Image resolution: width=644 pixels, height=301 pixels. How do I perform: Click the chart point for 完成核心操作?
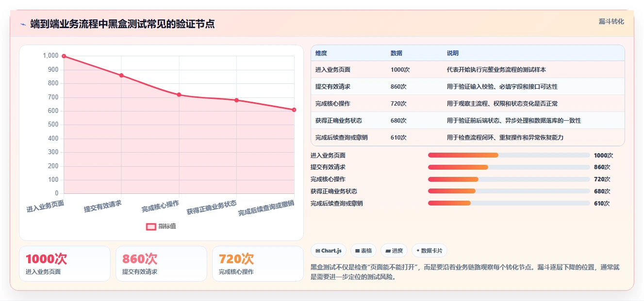[179, 95]
